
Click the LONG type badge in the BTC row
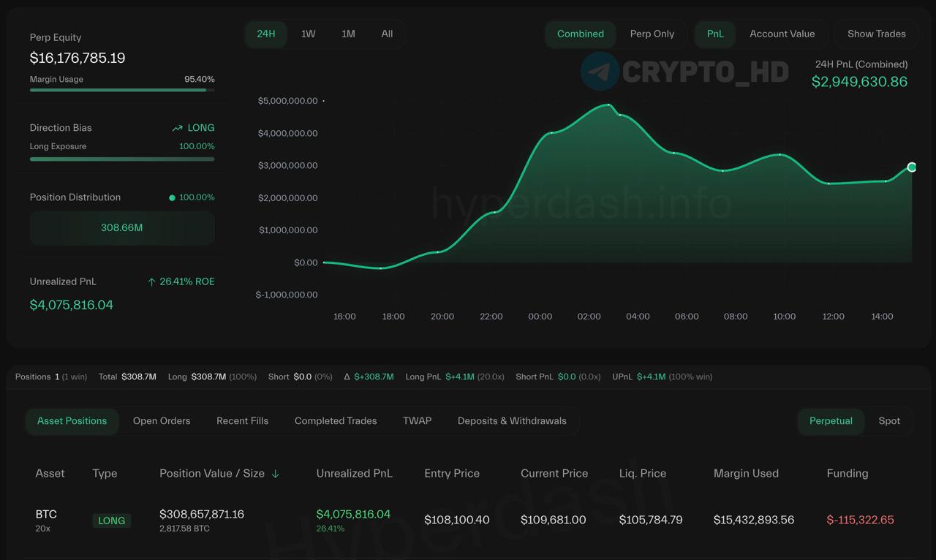click(x=112, y=521)
